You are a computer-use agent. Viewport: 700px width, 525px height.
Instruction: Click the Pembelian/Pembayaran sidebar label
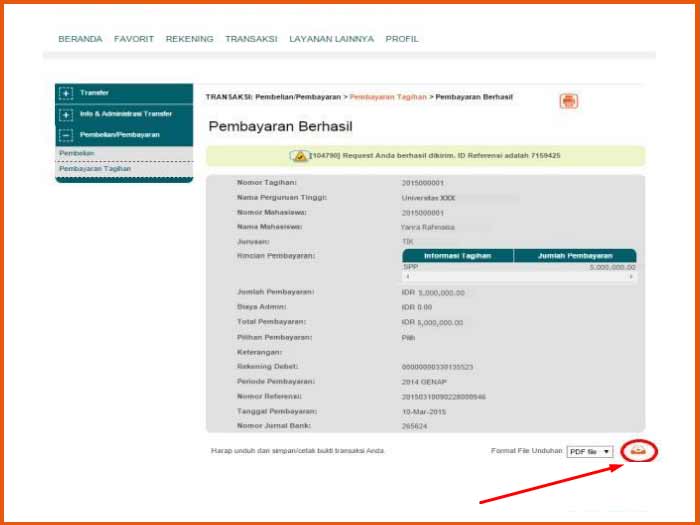pos(120,135)
